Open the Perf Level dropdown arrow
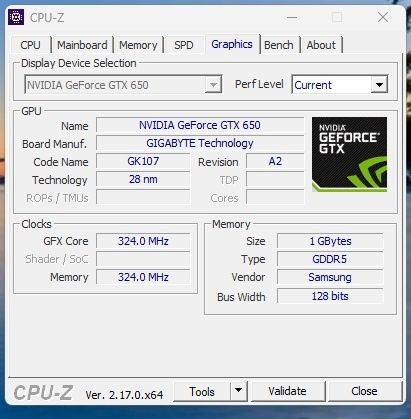Screen dimensions: 411x419 coord(379,85)
